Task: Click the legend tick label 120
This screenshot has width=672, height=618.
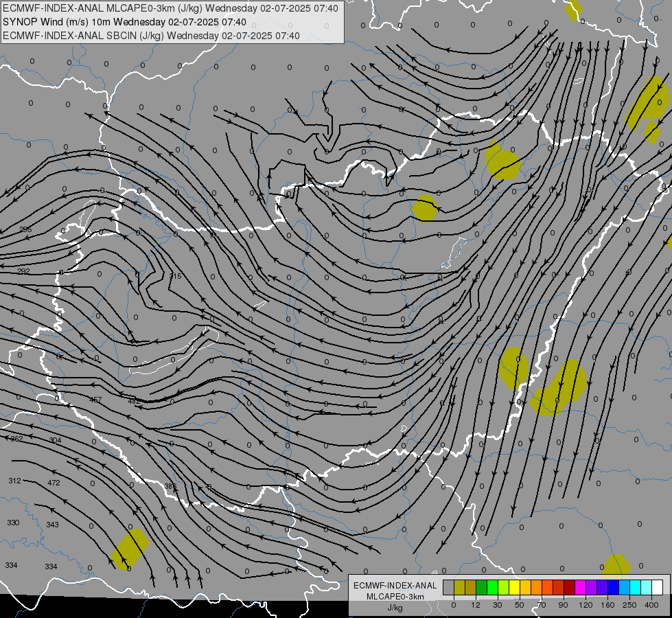Action: coord(586,605)
